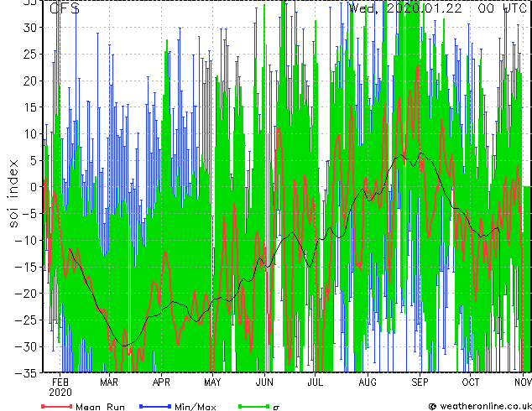Click the y-axis value '20'
Screen dimensions: 532x411
[30, 81]
